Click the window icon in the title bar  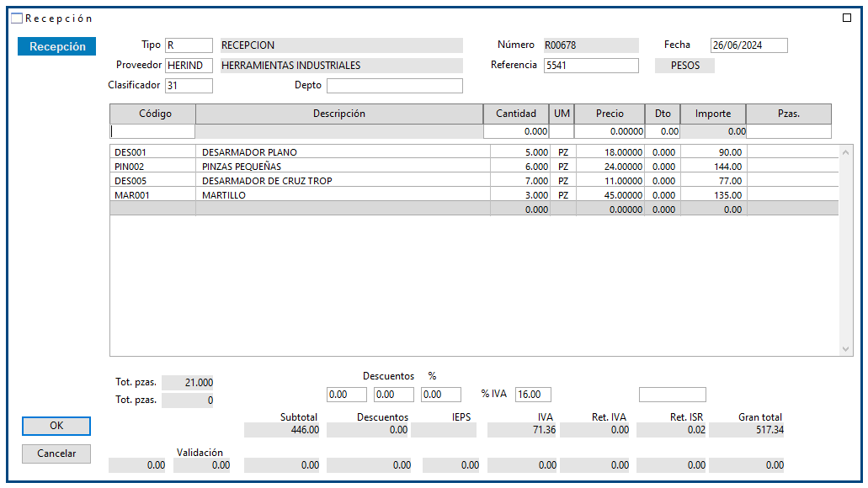(x=17, y=18)
